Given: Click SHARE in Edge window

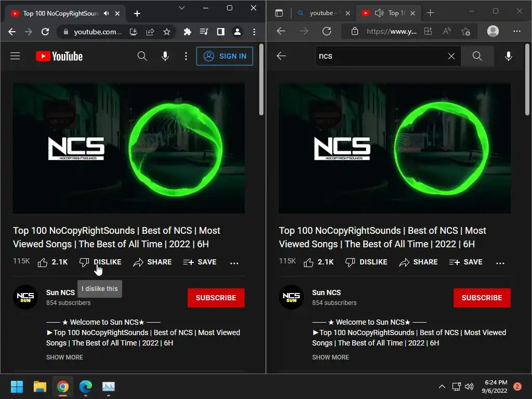Looking at the screenshot, I should pyautogui.click(x=418, y=262).
